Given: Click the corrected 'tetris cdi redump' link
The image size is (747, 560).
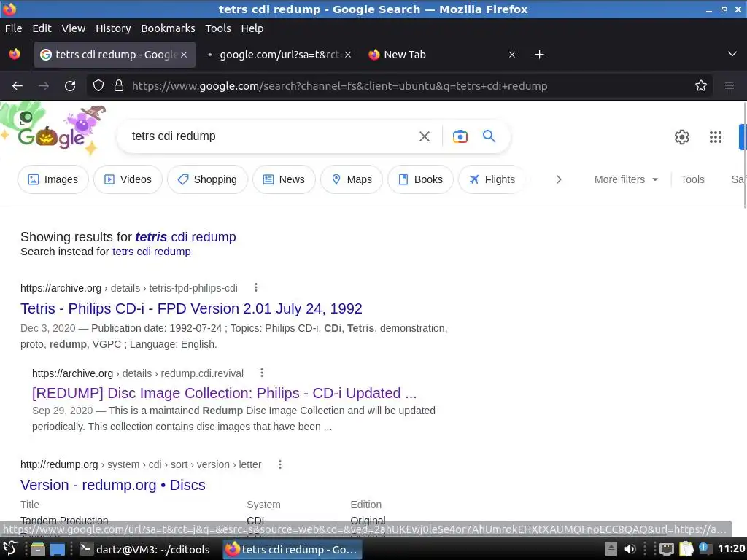Looking at the screenshot, I should point(185,237).
